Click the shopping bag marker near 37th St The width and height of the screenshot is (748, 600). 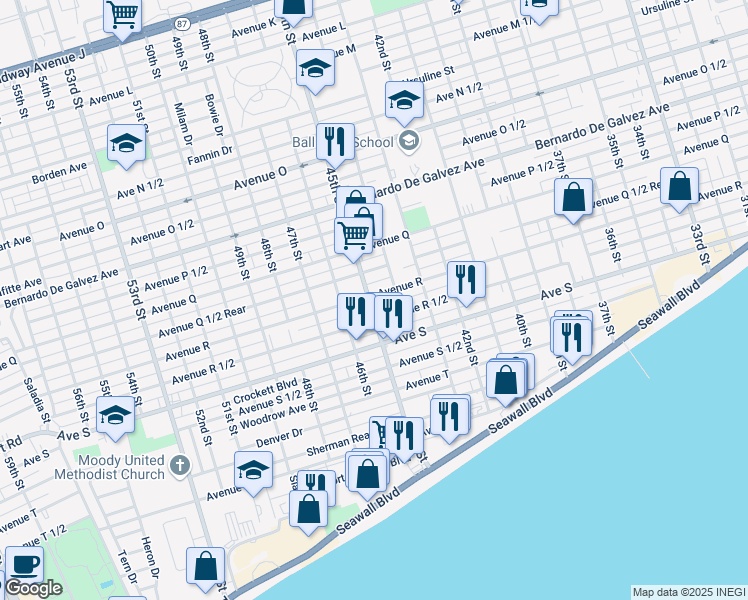point(573,199)
